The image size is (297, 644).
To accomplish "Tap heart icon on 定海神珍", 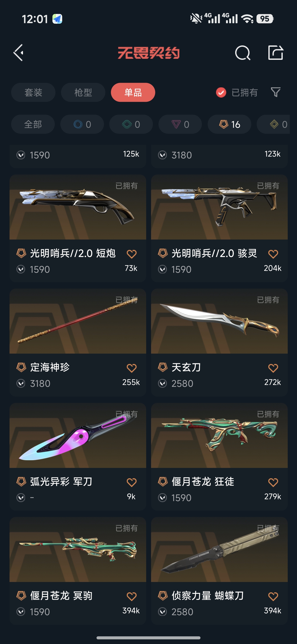I will [132, 368].
